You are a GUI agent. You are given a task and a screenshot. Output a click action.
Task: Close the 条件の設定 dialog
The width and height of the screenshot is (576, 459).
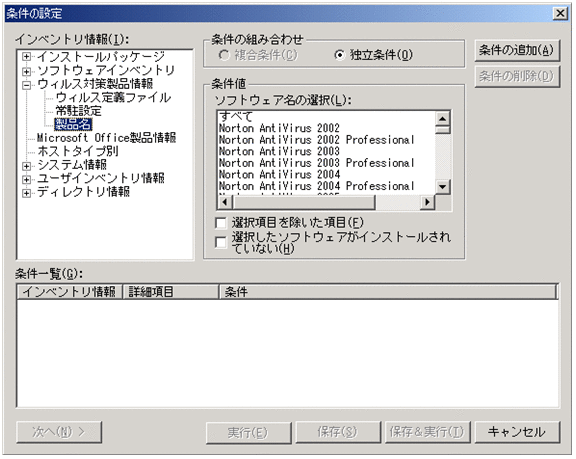click(560, 14)
